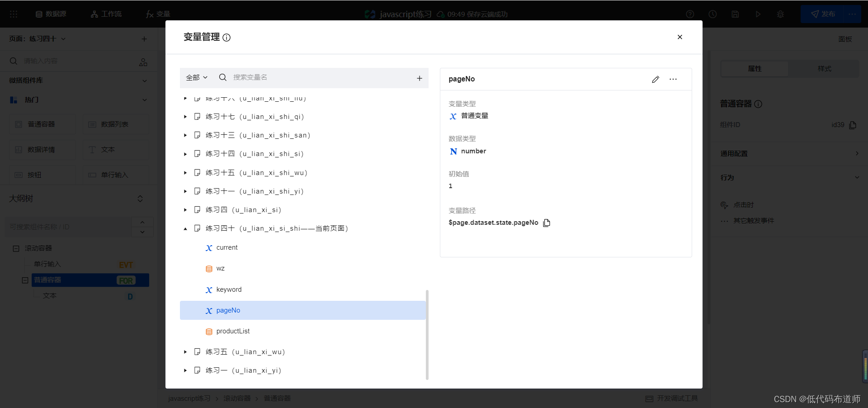Open the history clock icon
Image resolution: width=868 pixels, height=408 pixels.
pos(712,14)
